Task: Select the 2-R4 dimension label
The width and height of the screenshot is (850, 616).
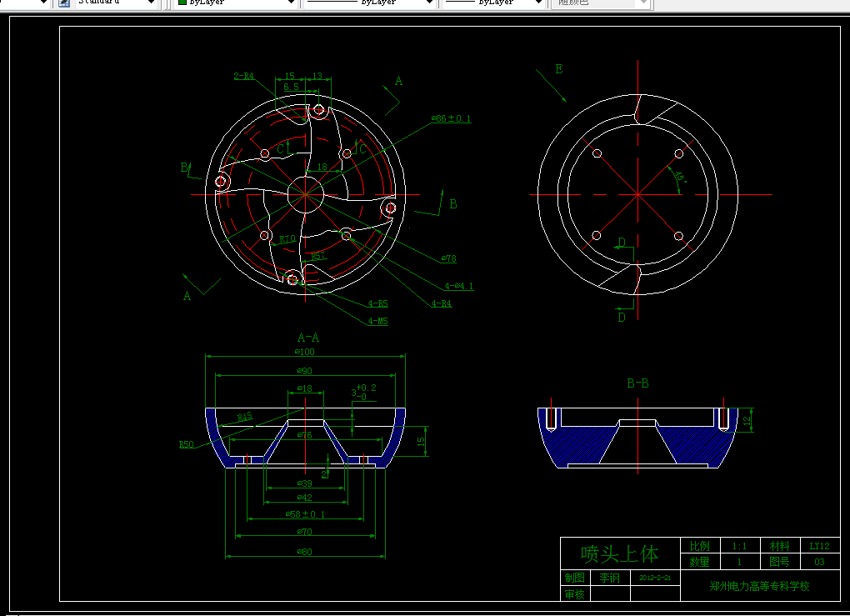Action: 243,76
